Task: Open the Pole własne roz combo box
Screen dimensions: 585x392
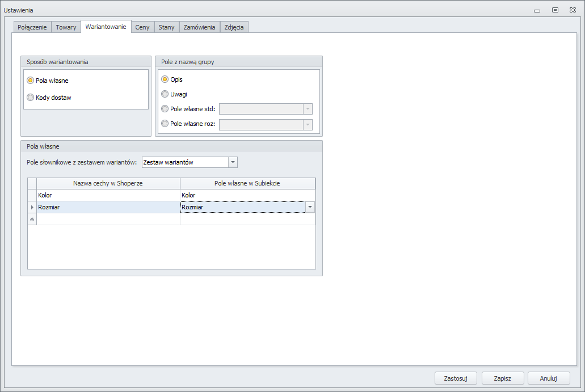Action: point(266,125)
